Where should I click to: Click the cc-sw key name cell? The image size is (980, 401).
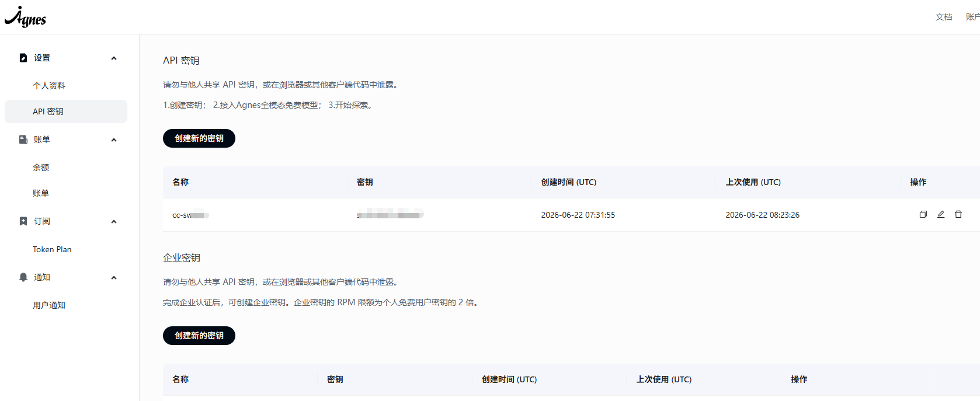pos(190,215)
